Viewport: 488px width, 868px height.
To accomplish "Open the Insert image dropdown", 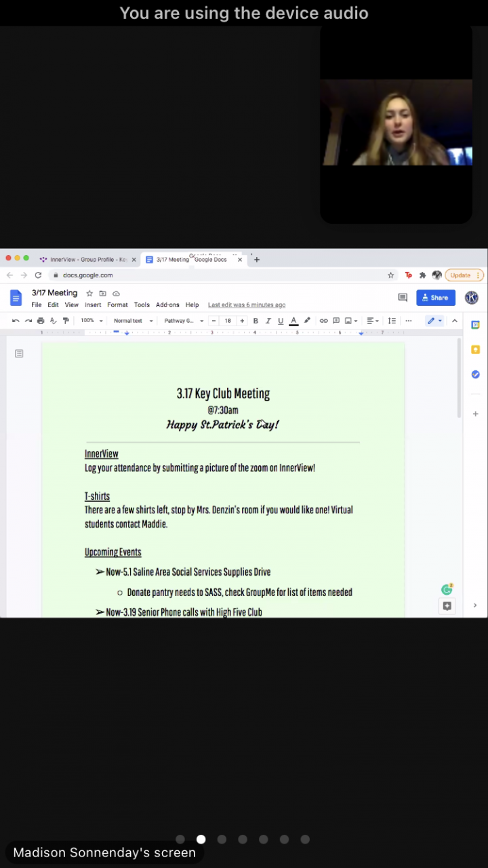I will [351, 321].
